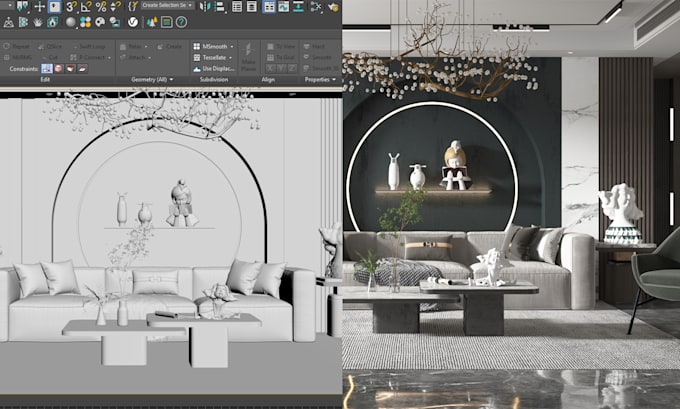This screenshot has height=409, width=680.
Task: Click the Y planar axis button
Action: [x=281, y=68]
